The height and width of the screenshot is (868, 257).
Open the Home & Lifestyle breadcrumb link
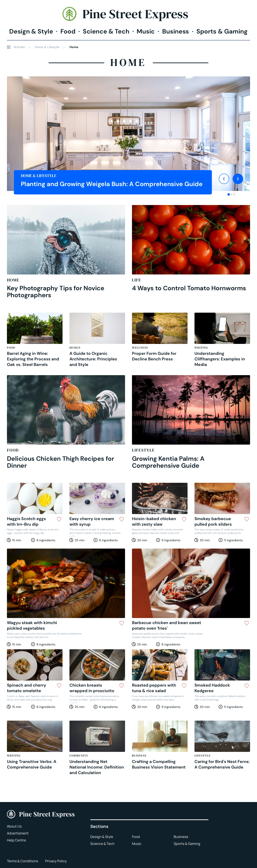coord(47,47)
